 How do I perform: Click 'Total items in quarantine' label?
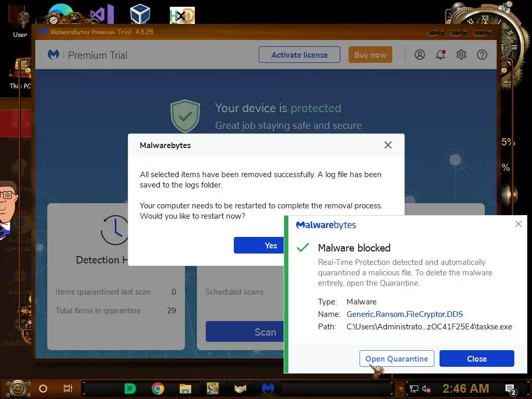point(98,311)
